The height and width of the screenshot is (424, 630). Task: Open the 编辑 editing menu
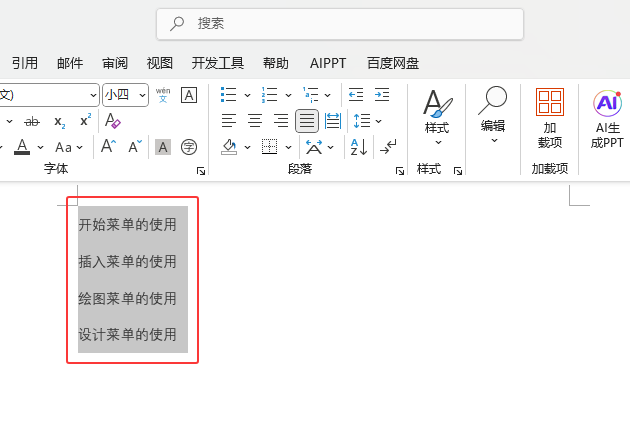[493, 116]
